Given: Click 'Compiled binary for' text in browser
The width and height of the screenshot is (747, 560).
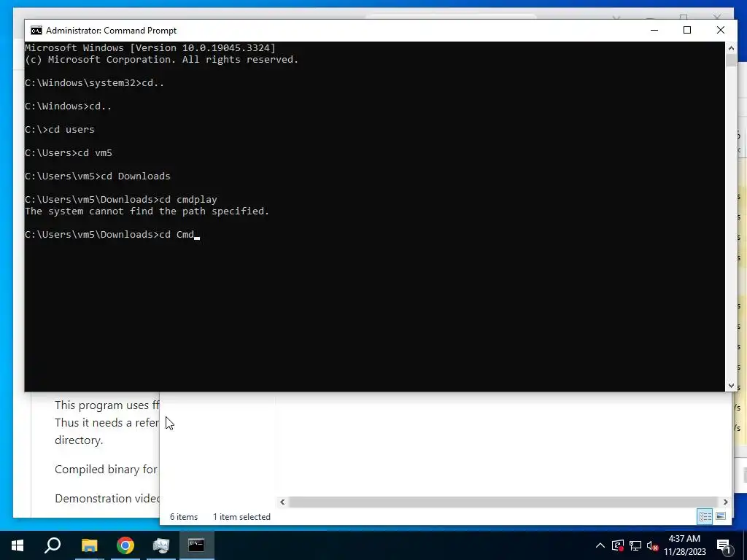Looking at the screenshot, I should pos(106,470).
